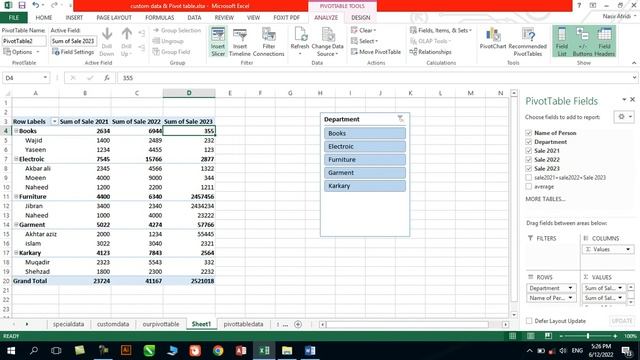Image resolution: width=640 pixels, height=360 pixels.
Task: Open Recommended PivotTables
Action: click(x=527, y=41)
